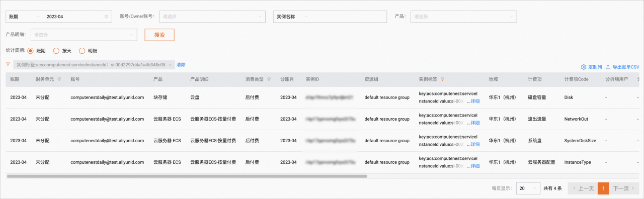Click the 流出流量 billing item cell
Image resolution: width=644 pixels, height=199 pixels.
(537, 119)
